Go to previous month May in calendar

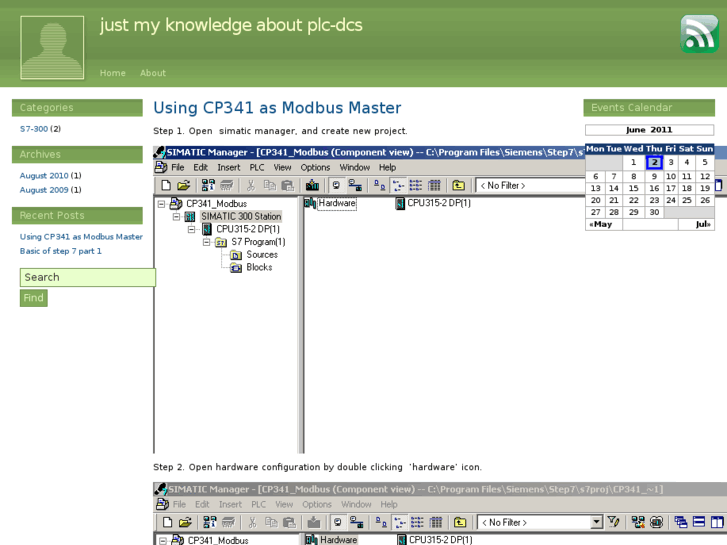[601, 224]
